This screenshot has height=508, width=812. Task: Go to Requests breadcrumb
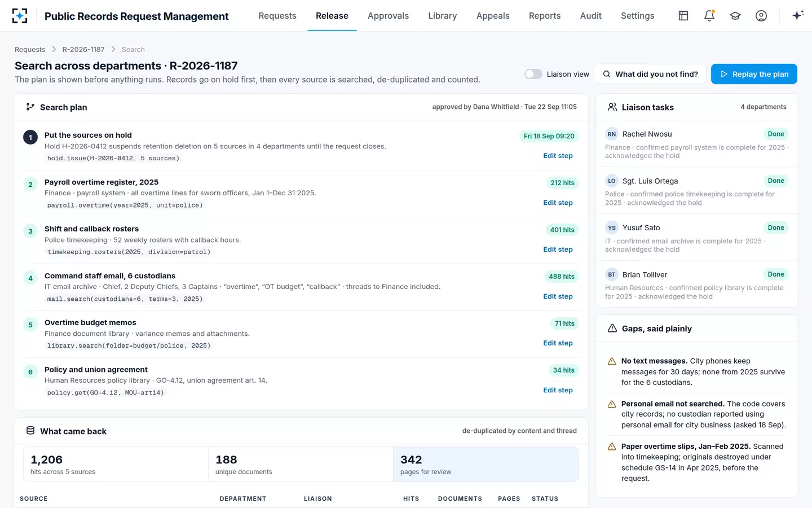click(30, 50)
